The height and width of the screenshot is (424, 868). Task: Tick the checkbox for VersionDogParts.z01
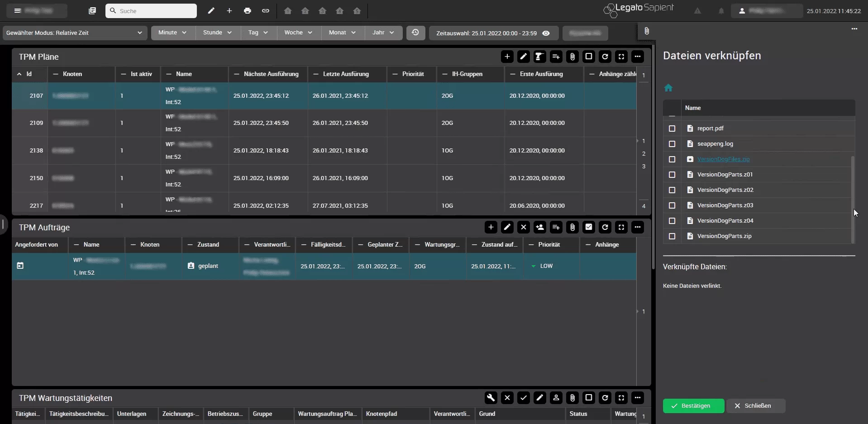pos(672,175)
